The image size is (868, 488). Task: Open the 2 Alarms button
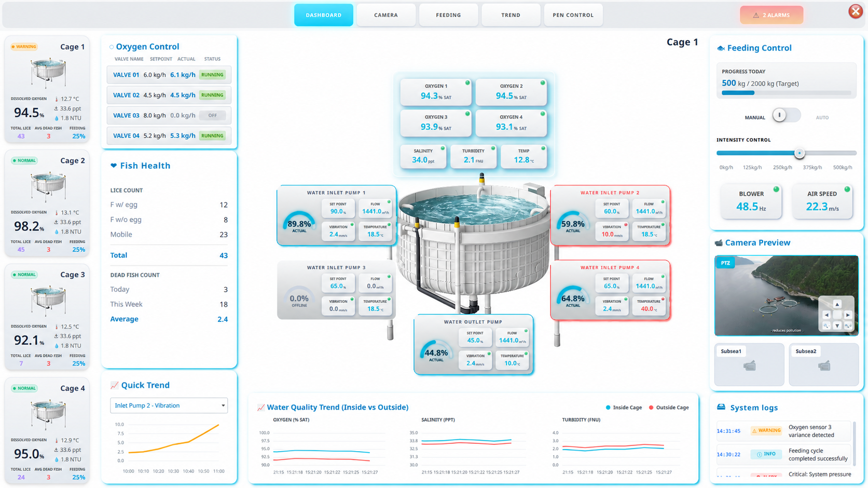771,15
